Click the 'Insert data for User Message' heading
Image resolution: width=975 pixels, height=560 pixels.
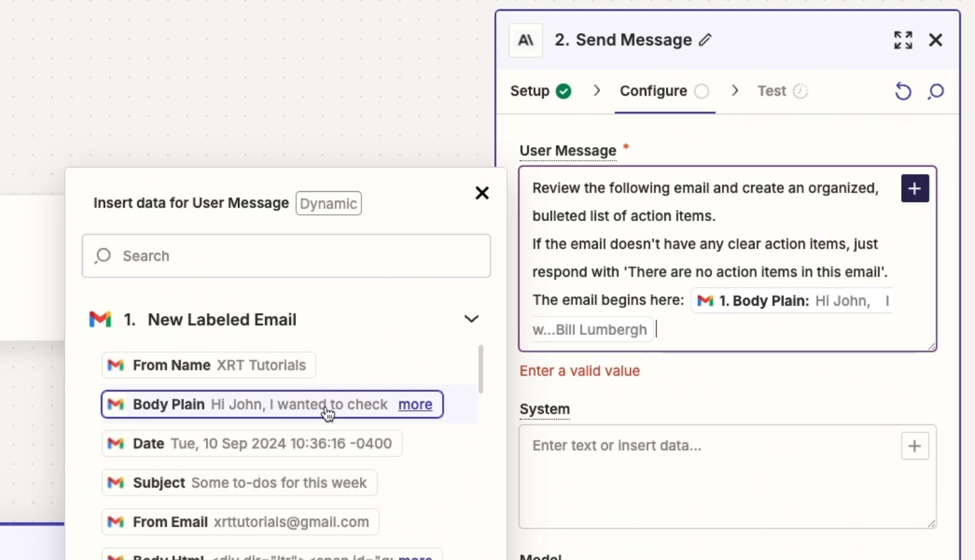[191, 203]
